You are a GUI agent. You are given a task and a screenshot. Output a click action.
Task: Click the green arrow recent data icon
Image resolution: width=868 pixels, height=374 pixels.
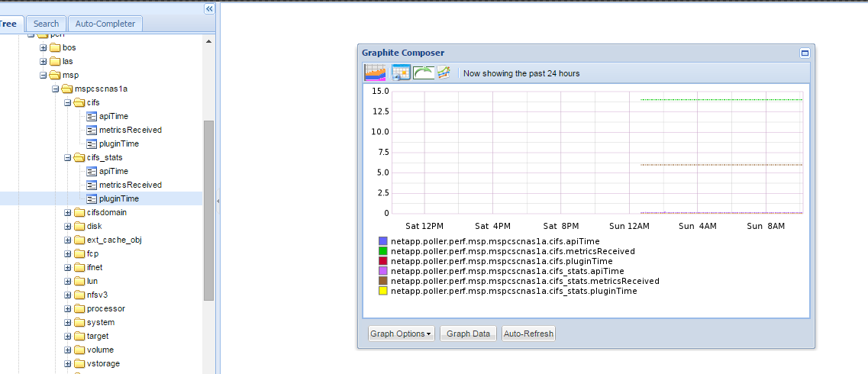click(x=423, y=73)
